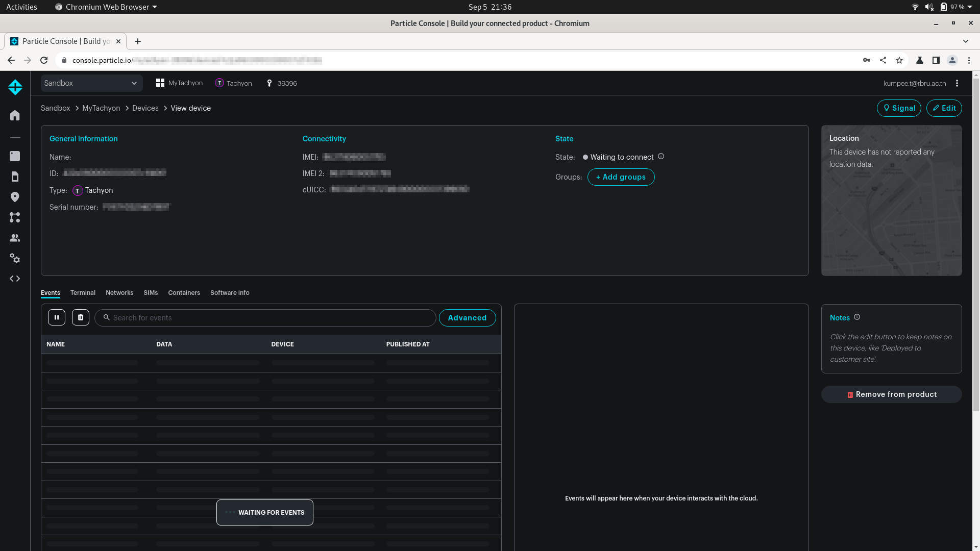The image size is (980, 551).
Task: Click the kumpee.t@rbru.ac.th account email
Action: pos(915,83)
